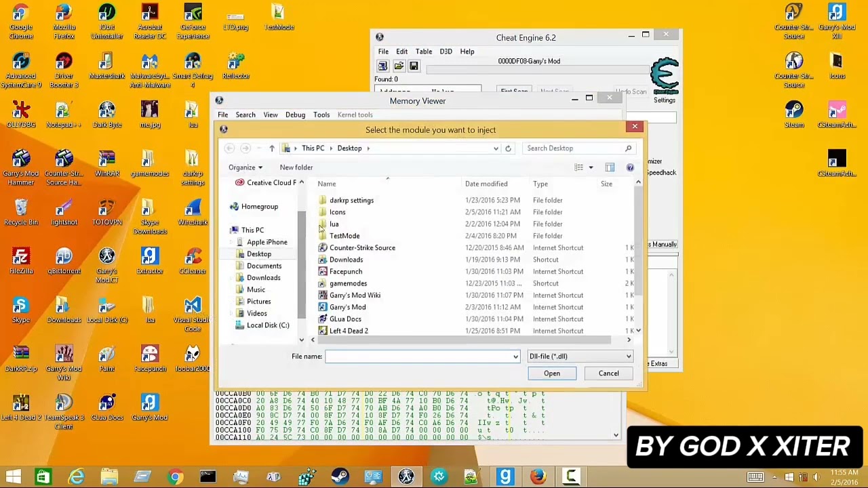Image resolution: width=868 pixels, height=488 pixels.
Task: Open the Organize dropdown
Action: pos(245,167)
